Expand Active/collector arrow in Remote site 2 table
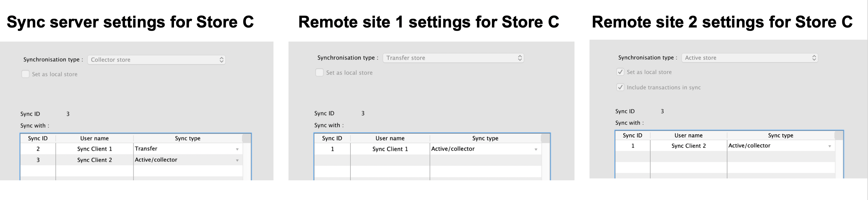The height and width of the screenshot is (200, 868). pyautogui.click(x=830, y=146)
